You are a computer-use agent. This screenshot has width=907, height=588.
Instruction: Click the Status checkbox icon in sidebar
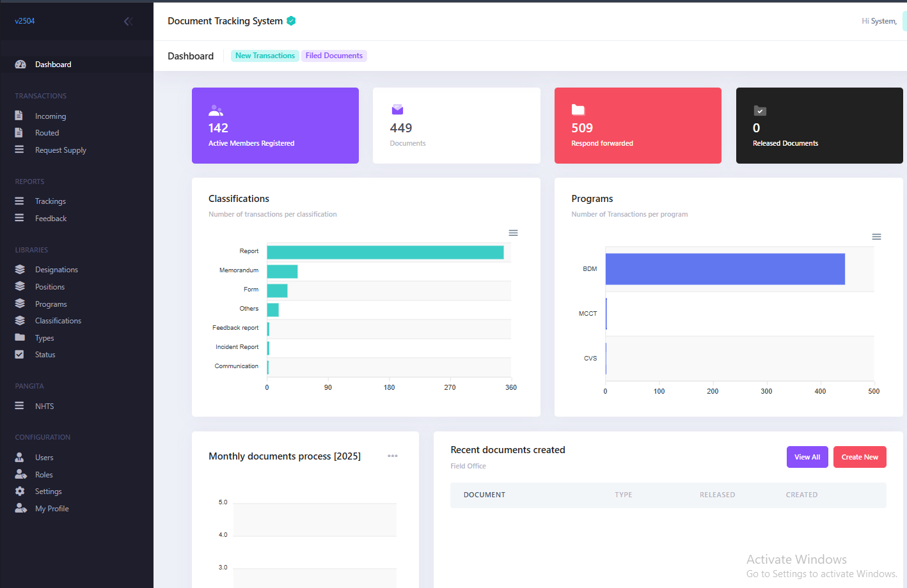coord(19,355)
